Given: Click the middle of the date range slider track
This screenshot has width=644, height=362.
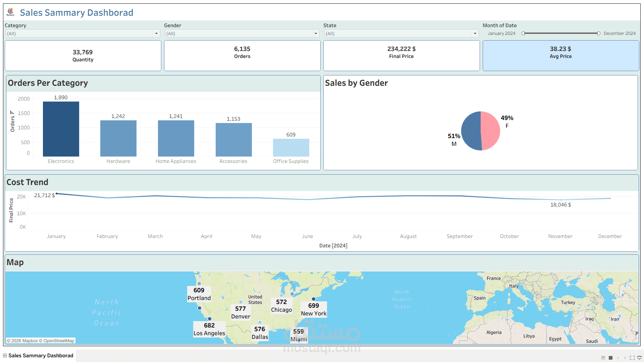Looking at the screenshot, I should pos(561,34).
